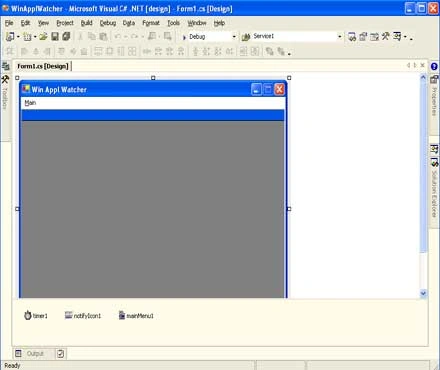
Task: Select the Form1.cs [Design] tab
Action: point(43,66)
